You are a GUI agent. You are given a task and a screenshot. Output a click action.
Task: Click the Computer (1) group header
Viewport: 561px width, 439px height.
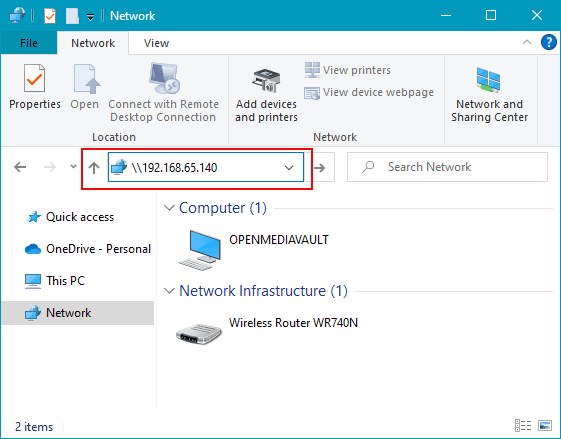point(223,208)
